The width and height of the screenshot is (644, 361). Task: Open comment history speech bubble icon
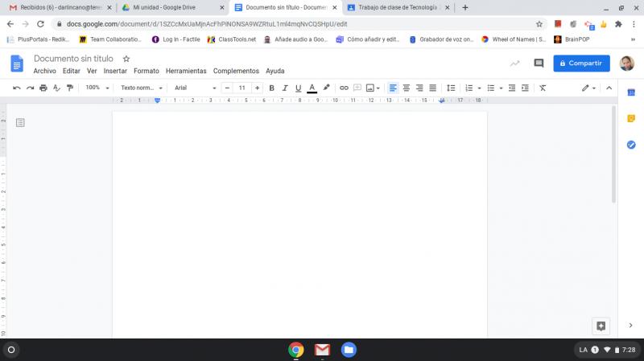[x=539, y=64]
